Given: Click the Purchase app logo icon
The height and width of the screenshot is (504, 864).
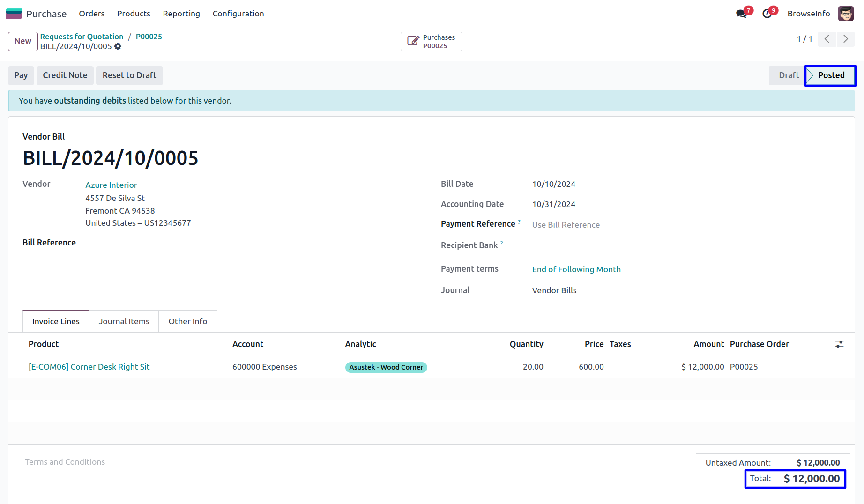Looking at the screenshot, I should 14,14.
